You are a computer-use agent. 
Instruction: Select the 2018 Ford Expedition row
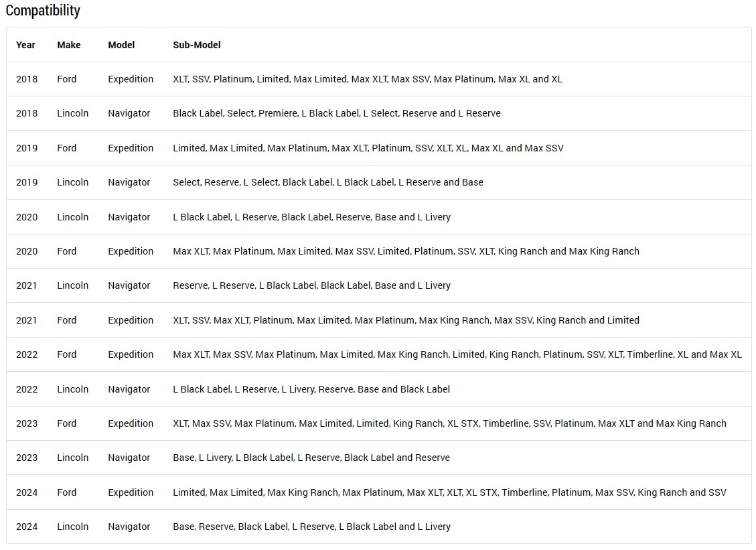point(378,79)
